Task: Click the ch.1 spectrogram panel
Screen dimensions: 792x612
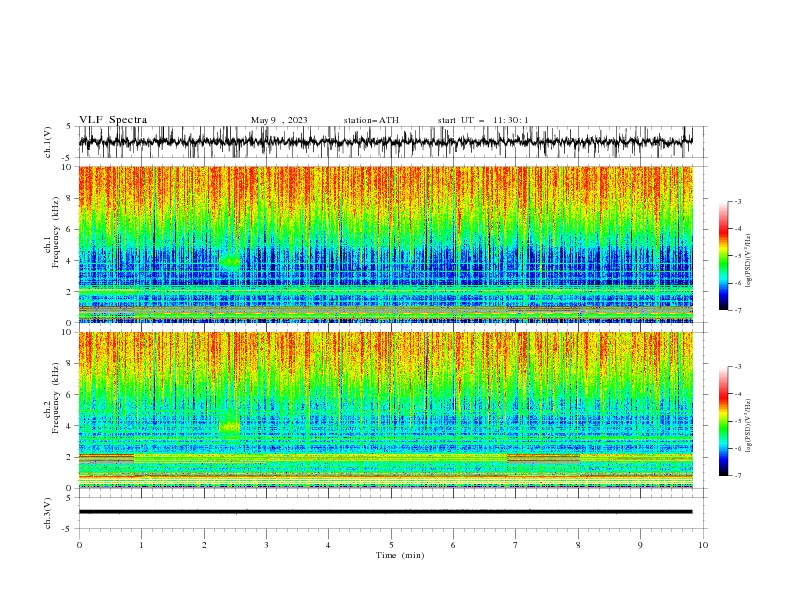Action: [386, 244]
